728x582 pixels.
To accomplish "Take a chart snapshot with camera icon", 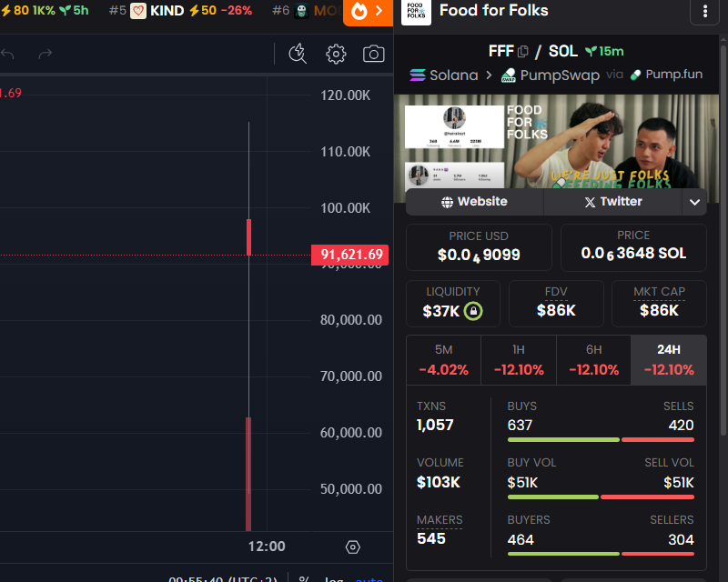I will 373,54.
